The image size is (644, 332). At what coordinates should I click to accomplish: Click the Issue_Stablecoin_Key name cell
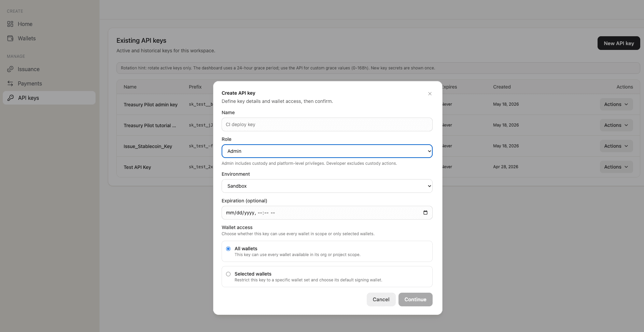[x=148, y=146]
